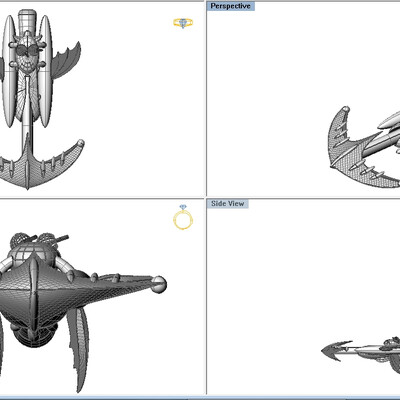
Task: Click the horizontal splitter above the Side View label
Action: pos(303,198)
